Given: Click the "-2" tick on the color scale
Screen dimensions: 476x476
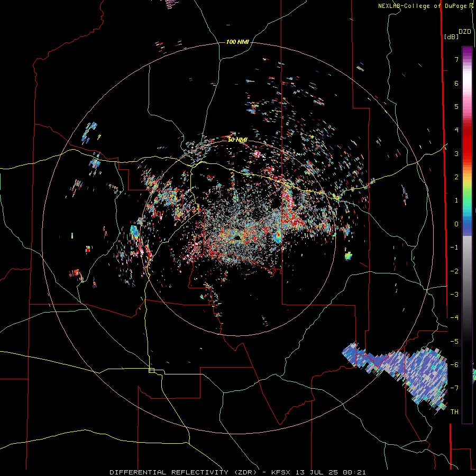Looking at the screenshot, I should pos(454,271).
